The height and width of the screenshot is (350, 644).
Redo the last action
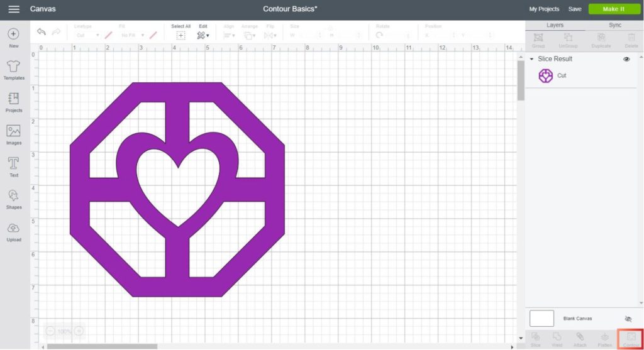[56, 31]
